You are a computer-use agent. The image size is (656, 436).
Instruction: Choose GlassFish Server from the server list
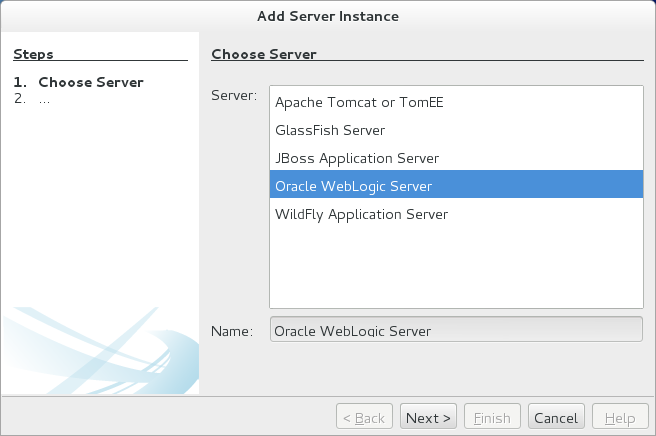click(330, 130)
